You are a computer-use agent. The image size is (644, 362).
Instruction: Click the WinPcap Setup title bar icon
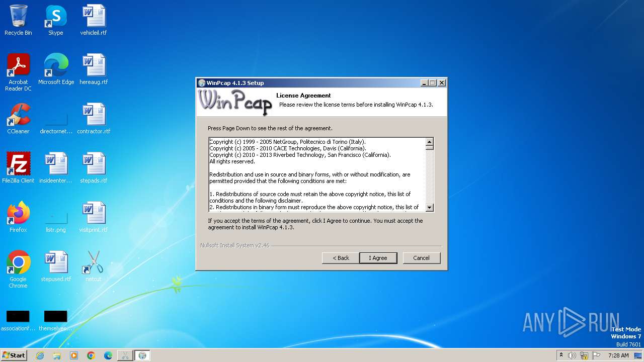coord(202,83)
